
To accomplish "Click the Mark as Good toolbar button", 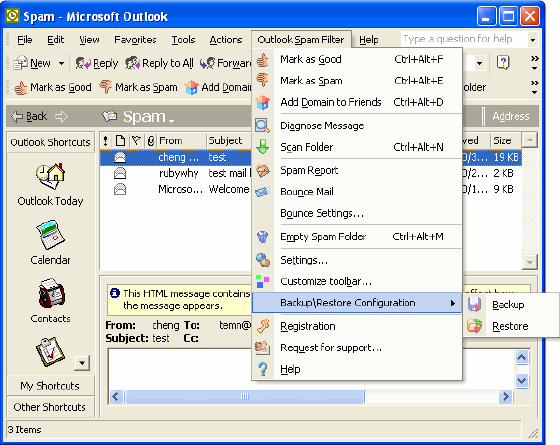I will click(x=52, y=88).
